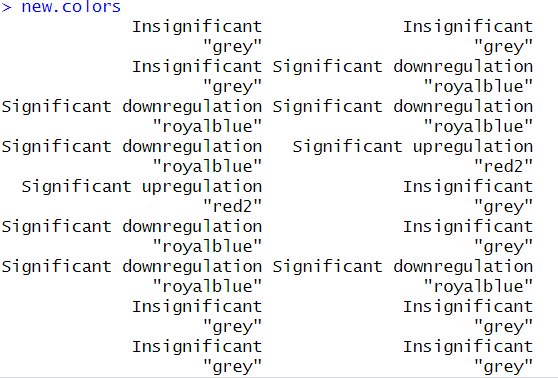
Task: Click the first Significant downregulation in left column
Action: [x=132, y=107]
